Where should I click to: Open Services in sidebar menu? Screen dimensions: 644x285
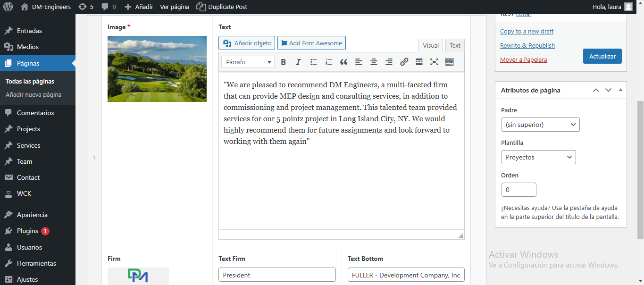38,145
